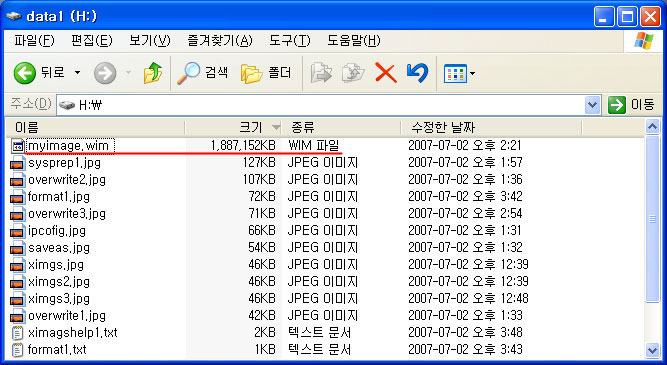Click the file name saveas.jpg
Screen dimensions: 667x365
[59, 248]
